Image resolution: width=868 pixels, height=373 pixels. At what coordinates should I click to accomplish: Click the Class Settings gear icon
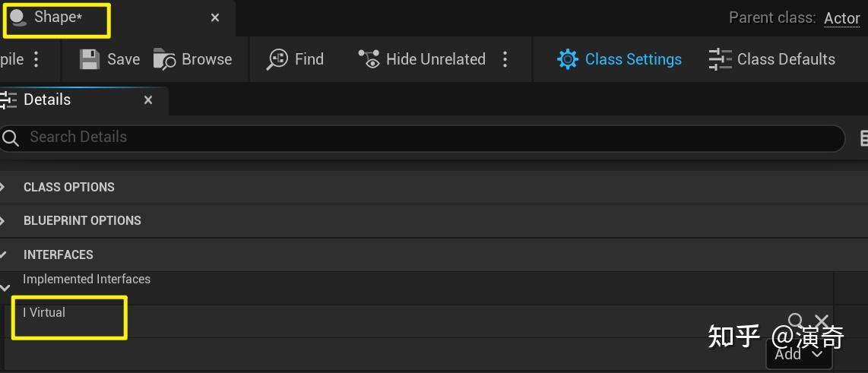tap(568, 59)
